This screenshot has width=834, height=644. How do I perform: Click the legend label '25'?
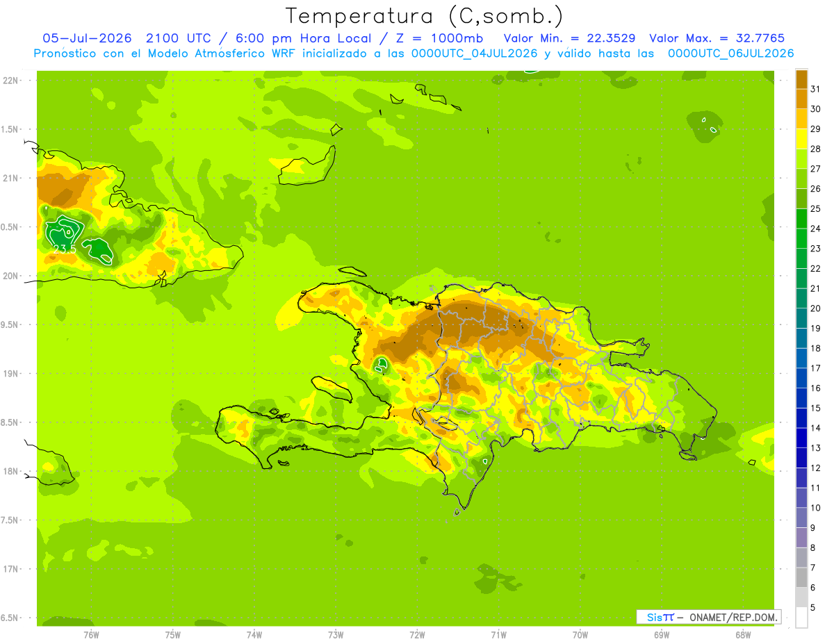pyautogui.click(x=815, y=208)
